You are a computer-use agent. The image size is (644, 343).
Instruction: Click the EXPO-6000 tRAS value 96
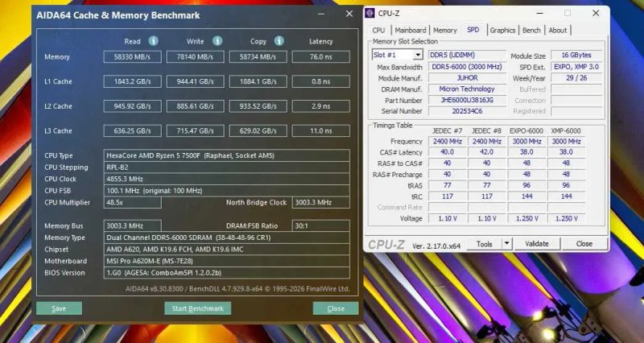click(526, 185)
